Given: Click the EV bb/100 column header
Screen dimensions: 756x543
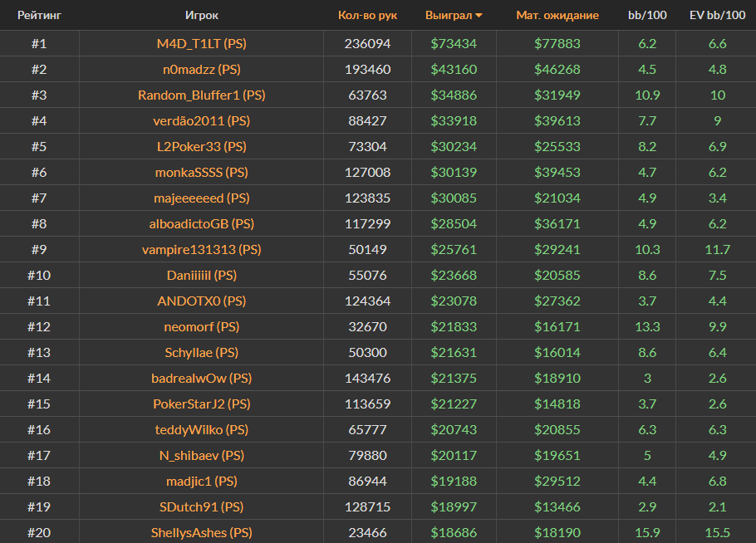Looking at the screenshot, I should coord(717,15).
